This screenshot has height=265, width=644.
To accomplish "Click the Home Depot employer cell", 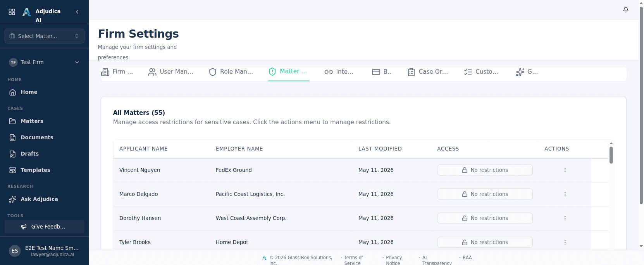I will click(232, 242).
